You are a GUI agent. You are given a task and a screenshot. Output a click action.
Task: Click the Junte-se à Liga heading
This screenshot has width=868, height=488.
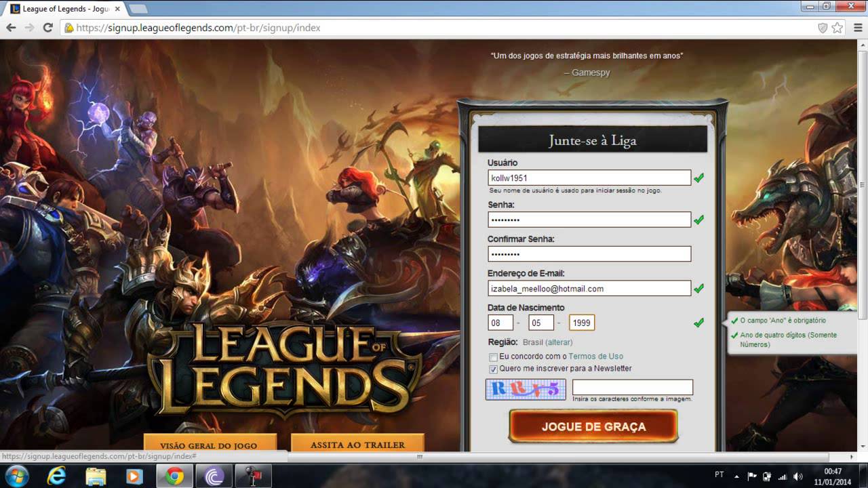tap(593, 140)
